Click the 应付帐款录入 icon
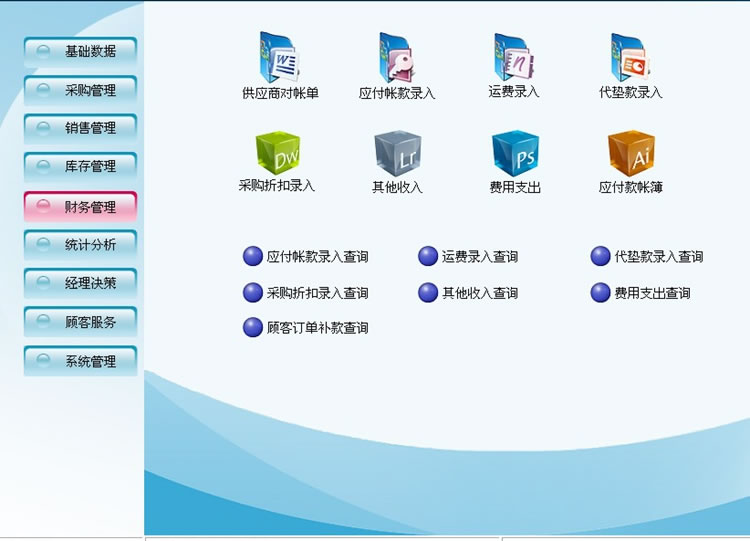750x541 pixels. [x=397, y=57]
